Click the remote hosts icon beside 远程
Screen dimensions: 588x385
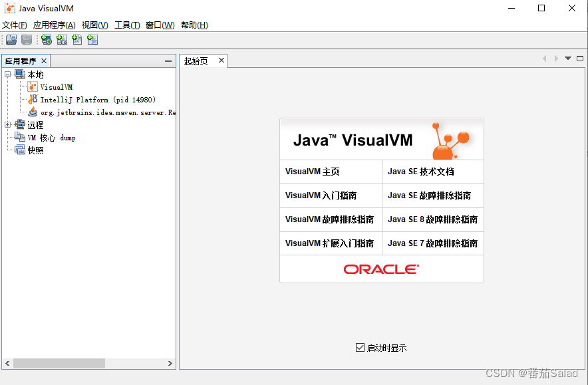pyautogui.click(x=20, y=124)
